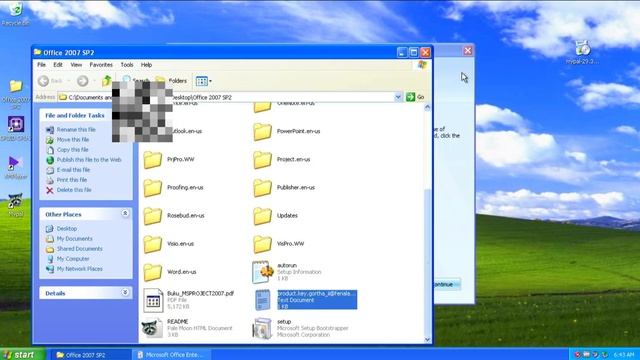Viewport: 640px width, 360px height.
Task: Click the scrollbar down arrow
Action: coord(427,339)
